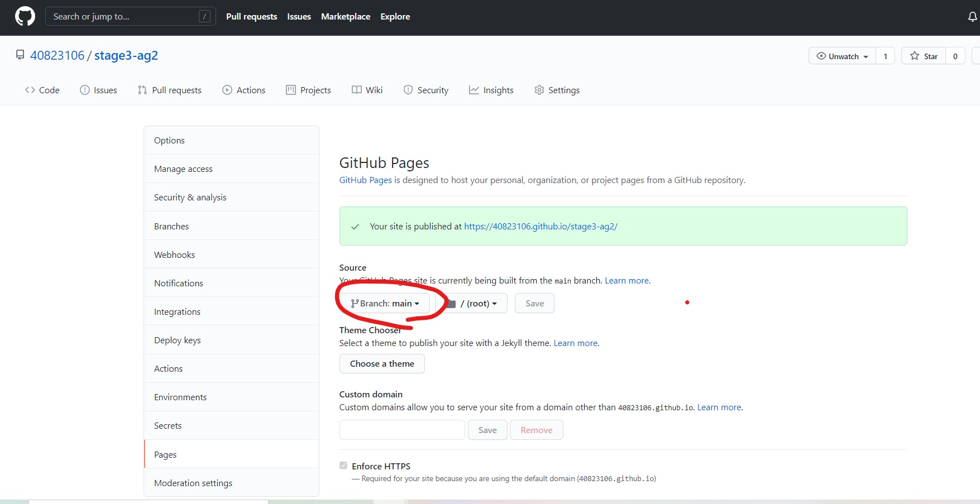This screenshot has height=504, width=980.
Task: Expand the / (root) folder dropdown
Action: coord(471,303)
